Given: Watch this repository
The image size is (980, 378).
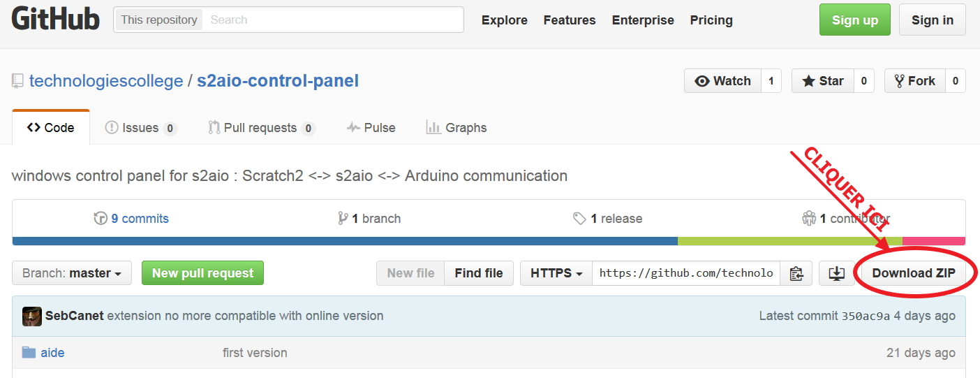Looking at the screenshot, I should coord(722,81).
